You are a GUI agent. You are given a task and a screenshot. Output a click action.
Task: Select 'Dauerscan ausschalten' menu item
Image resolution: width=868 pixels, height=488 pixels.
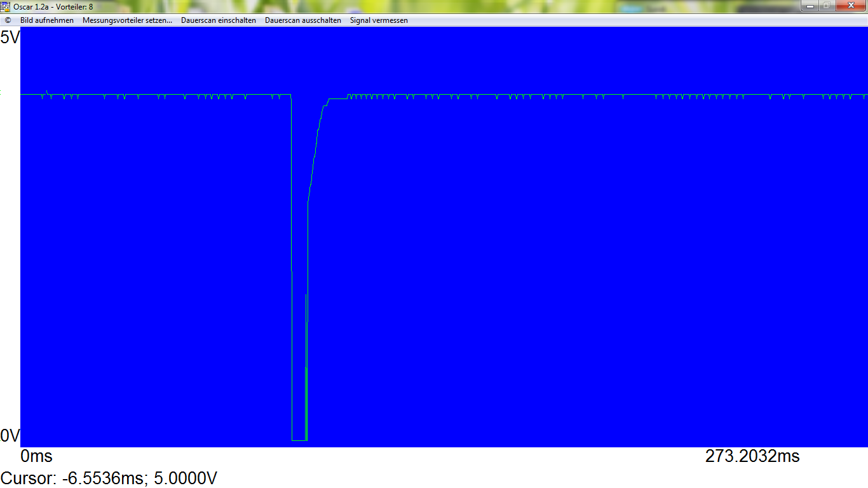(x=303, y=20)
